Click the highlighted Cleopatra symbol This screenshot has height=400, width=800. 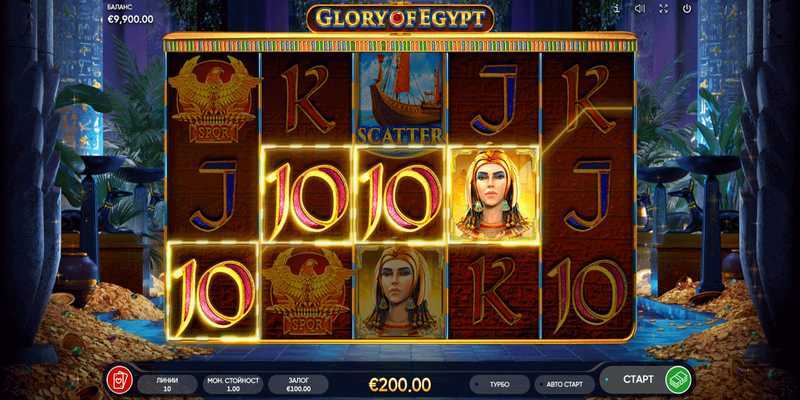point(493,195)
